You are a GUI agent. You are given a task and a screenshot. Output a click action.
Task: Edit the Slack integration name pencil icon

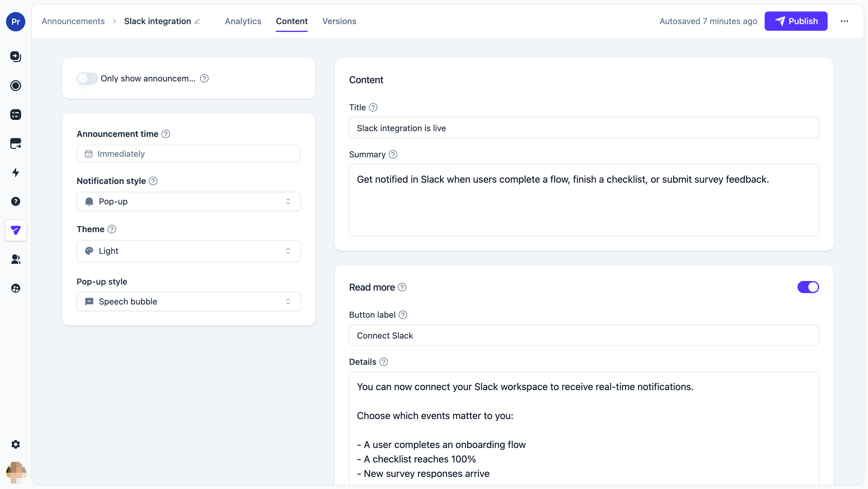[x=197, y=21]
